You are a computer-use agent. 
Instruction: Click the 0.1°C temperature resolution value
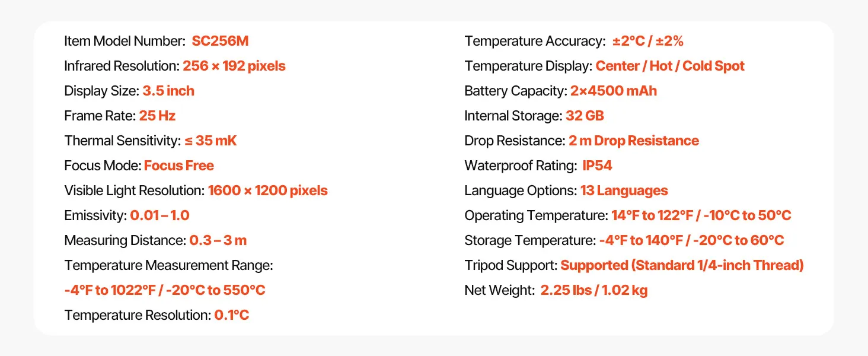click(x=231, y=316)
